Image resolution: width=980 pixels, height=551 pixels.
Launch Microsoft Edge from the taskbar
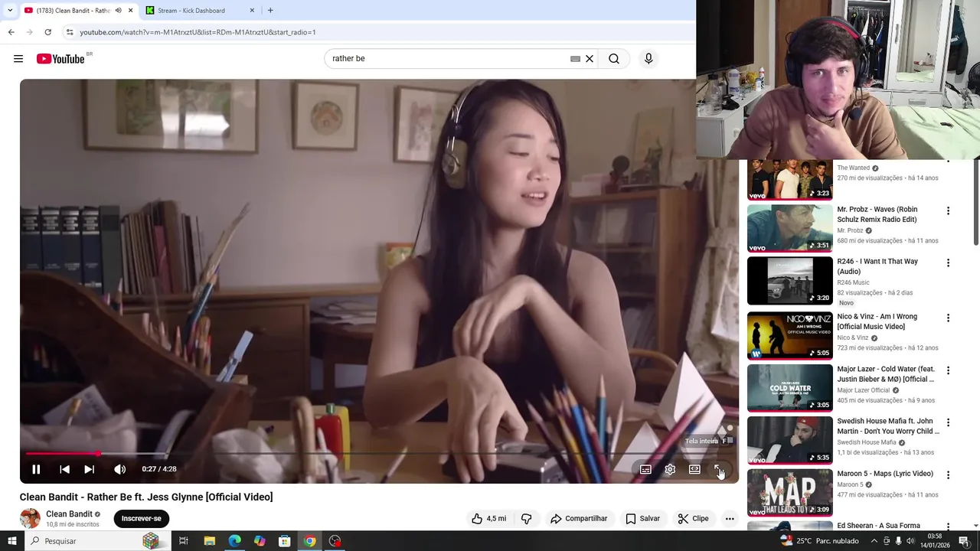tap(234, 541)
